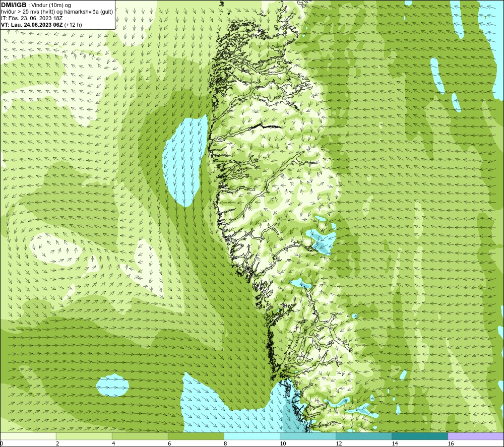Click the 14–16 m/s dark teal legend swatch
This screenshot has width=504, height=447.
tap(420, 436)
